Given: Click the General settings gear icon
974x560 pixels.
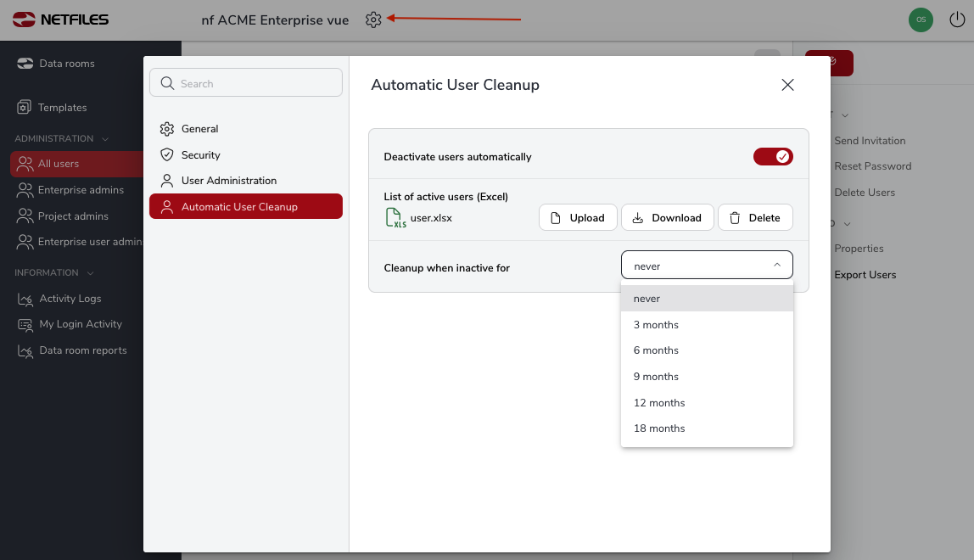Looking at the screenshot, I should [x=167, y=129].
